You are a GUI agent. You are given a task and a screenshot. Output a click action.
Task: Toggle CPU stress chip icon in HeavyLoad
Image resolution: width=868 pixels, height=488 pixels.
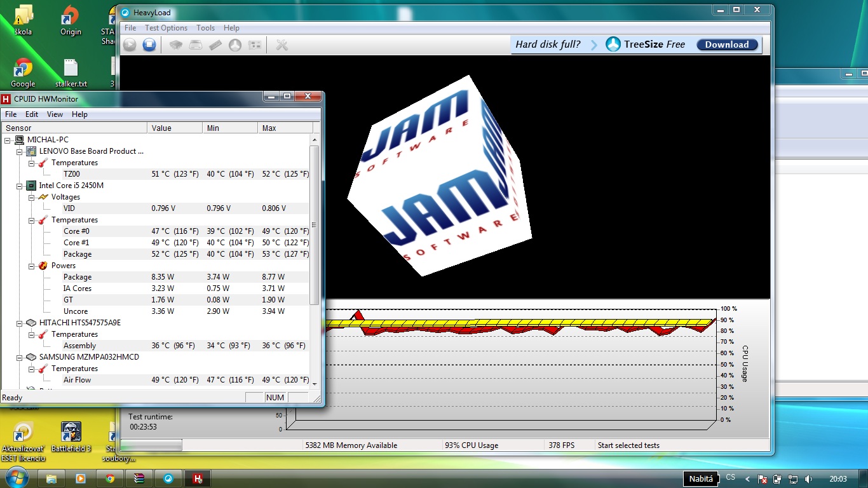point(176,45)
